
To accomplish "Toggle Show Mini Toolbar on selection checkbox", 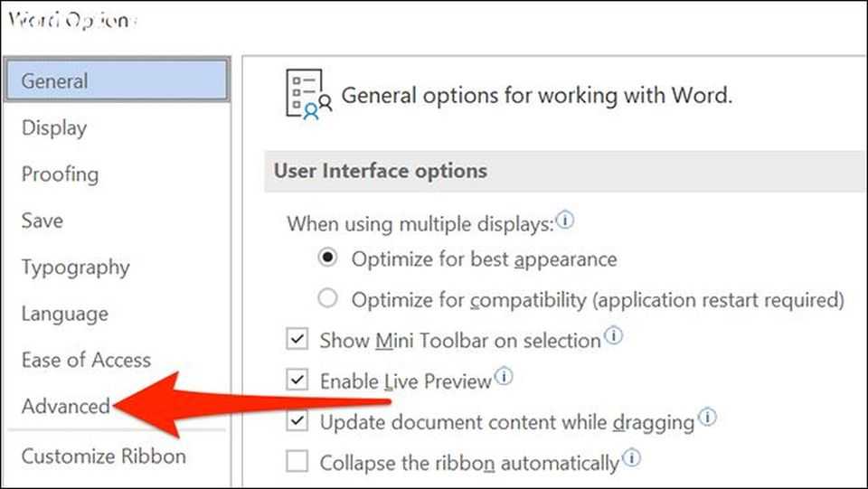I will [x=297, y=340].
